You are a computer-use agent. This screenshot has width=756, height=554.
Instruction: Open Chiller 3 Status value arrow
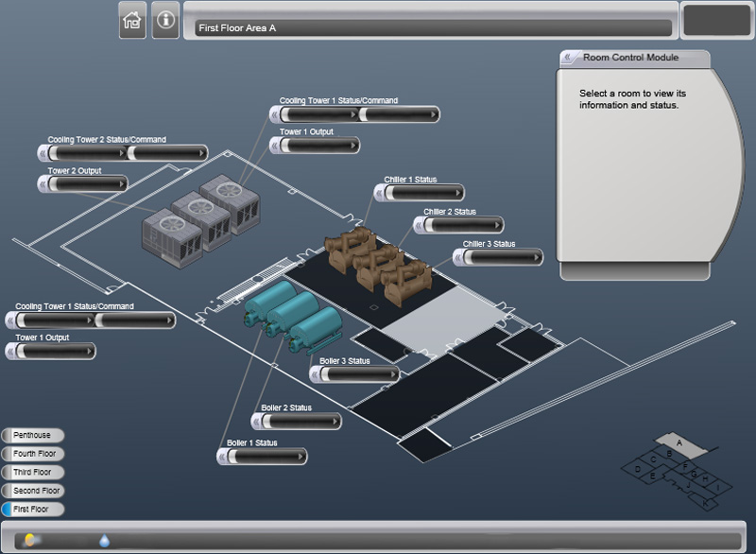pyautogui.click(x=537, y=257)
